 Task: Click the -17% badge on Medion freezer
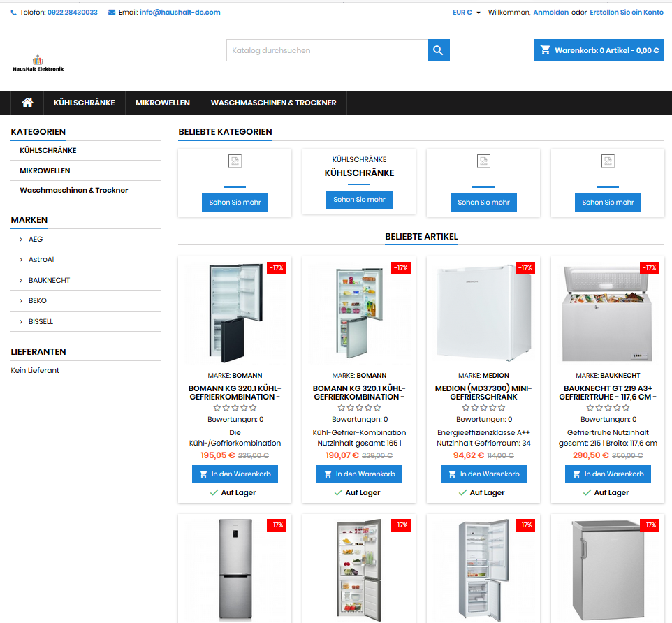(525, 267)
